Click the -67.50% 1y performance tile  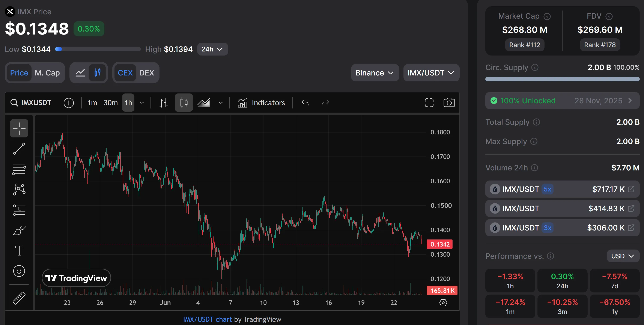point(614,307)
